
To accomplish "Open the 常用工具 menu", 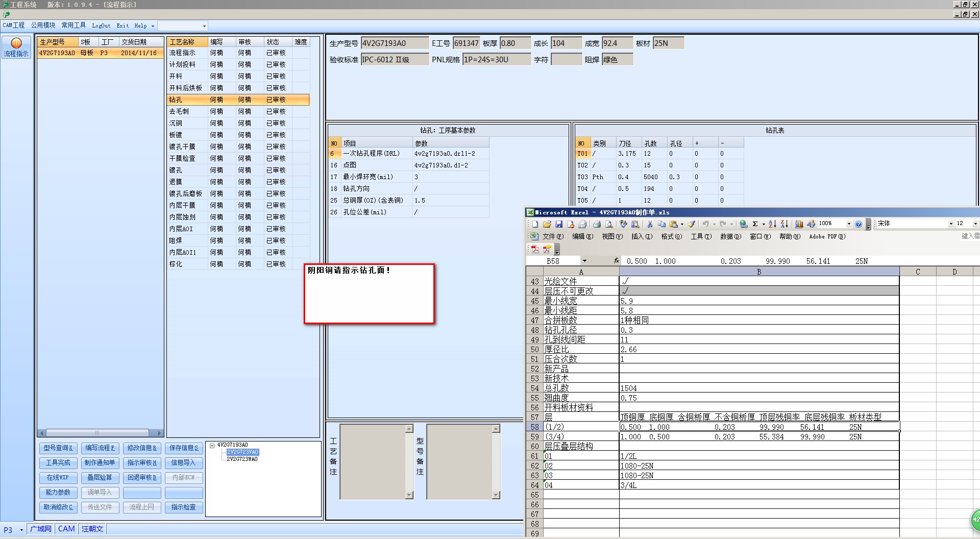I will [x=73, y=26].
